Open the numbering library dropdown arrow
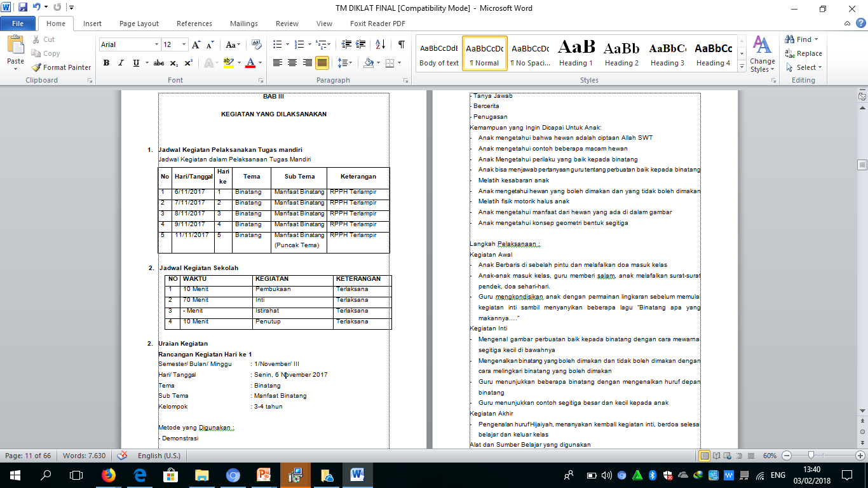Image resolution: width=868 pixels, height=488 pixels. pyautogui.click(x=309, y=44)
